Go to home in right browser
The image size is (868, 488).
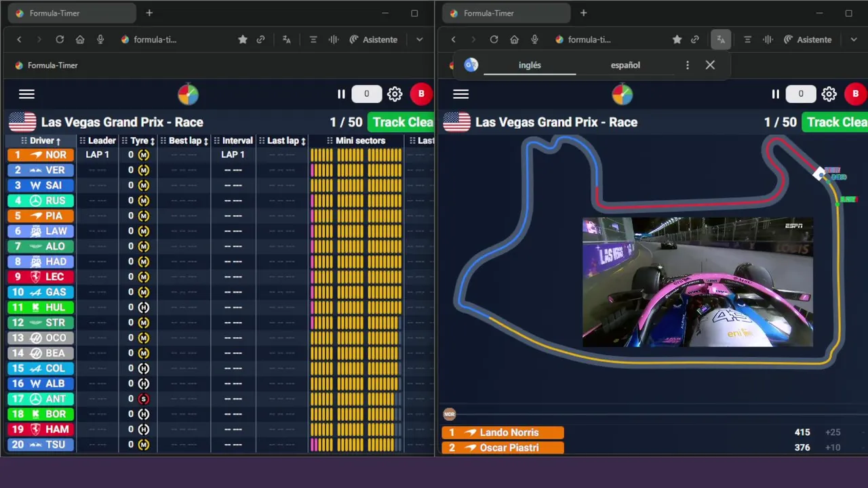(514, 39)
